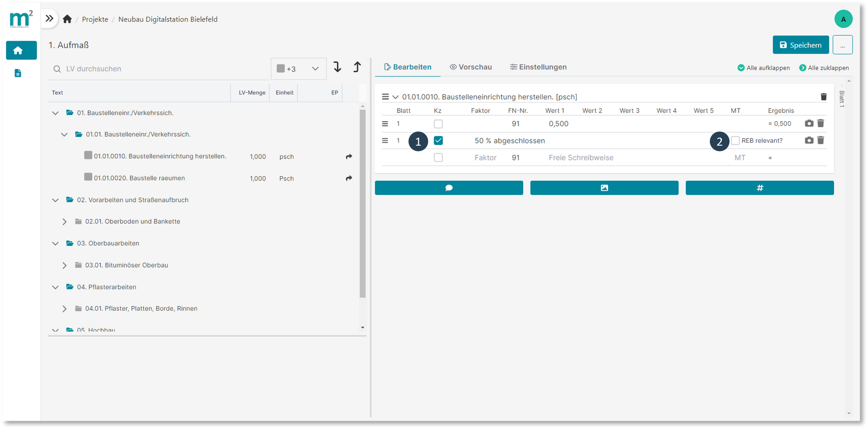This screenshot has width=868, height=429.
Task: Click share arrow for Baustelle raeumen
Action: pyautogui.click(x=349, y=179)
